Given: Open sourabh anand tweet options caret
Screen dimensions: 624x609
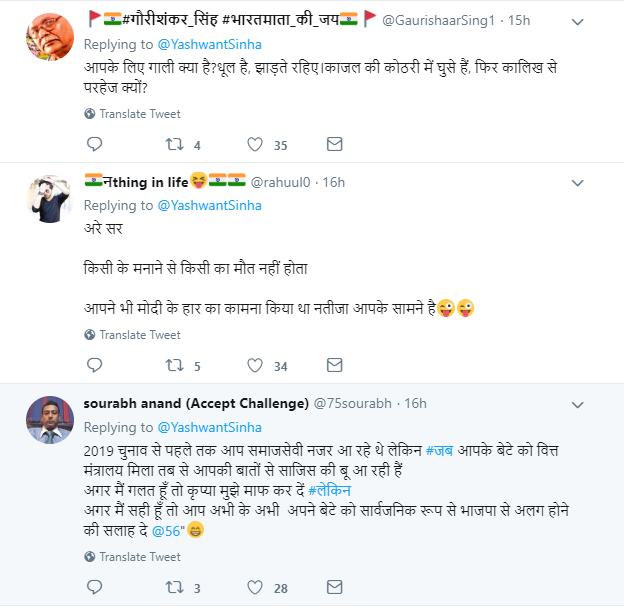Looking at the screenshot, I should coord(604,404).
